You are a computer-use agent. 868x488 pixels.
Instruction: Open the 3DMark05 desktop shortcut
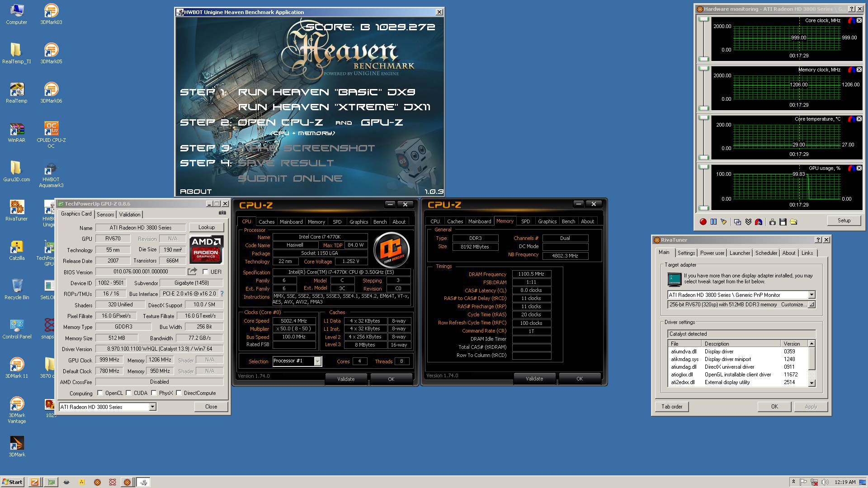[x=51, y=53]
